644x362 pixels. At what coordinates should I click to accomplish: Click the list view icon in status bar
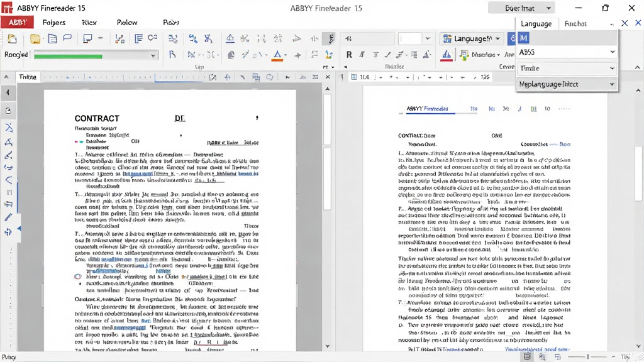point(527,357)
